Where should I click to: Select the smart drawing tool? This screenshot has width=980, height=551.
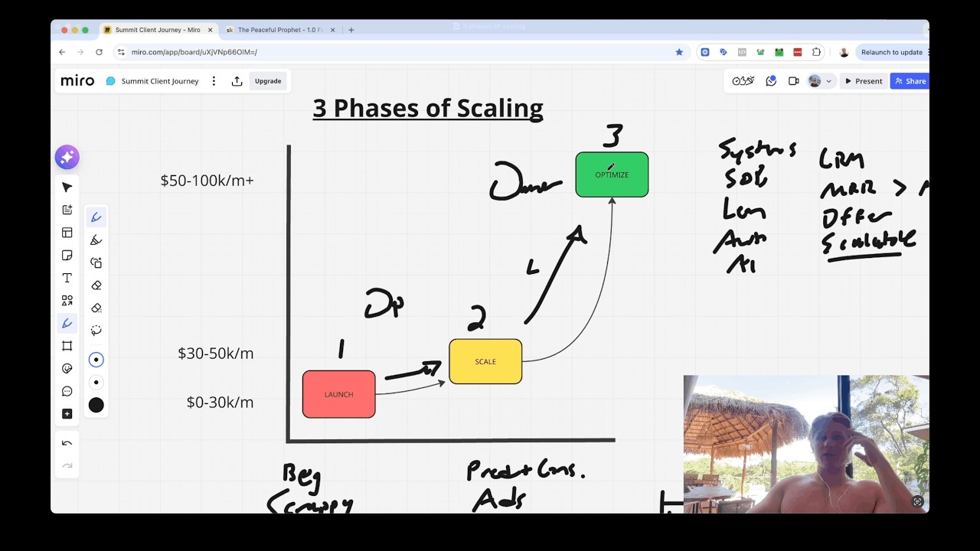96,262
